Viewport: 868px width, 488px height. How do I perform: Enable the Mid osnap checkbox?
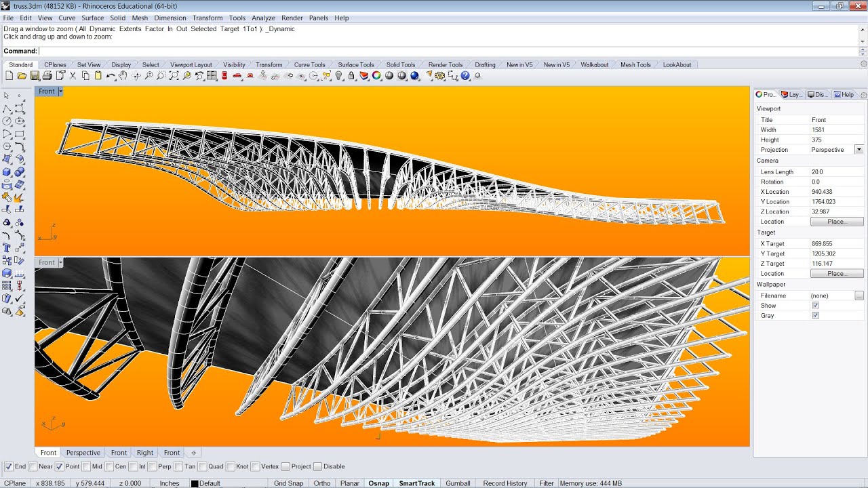86,466
